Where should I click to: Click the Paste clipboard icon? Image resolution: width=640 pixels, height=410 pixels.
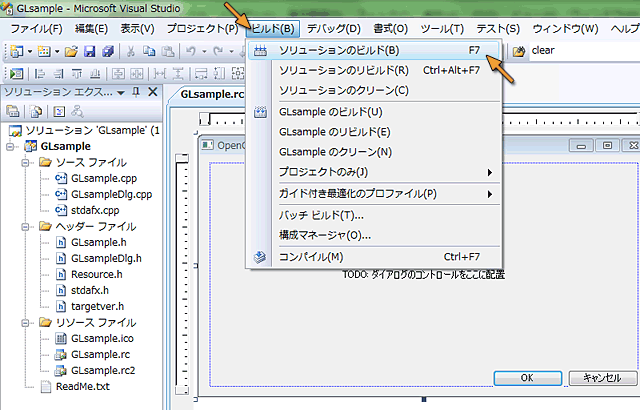click(x=168, y=51)
